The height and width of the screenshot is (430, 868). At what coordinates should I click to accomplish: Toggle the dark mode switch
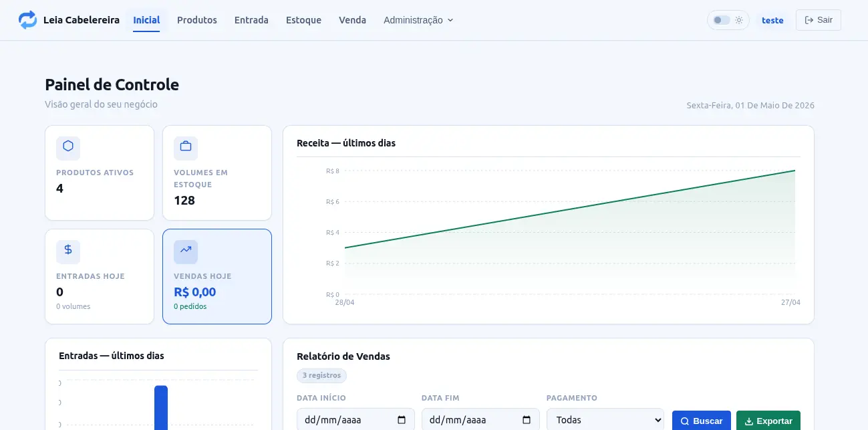click(722, 20)
